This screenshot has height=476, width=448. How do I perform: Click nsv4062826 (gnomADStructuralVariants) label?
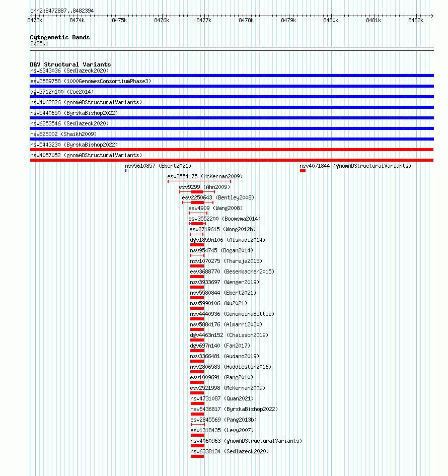click(x=86, y=102)
